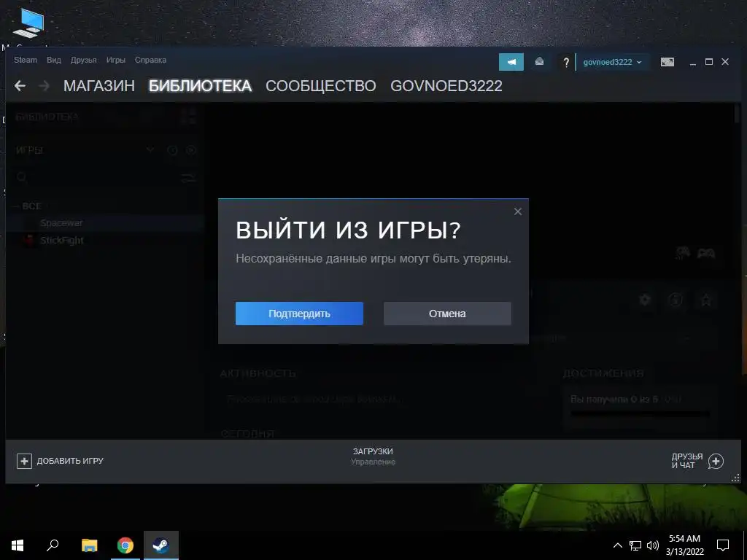Screen dimensions: 747x560
Task: Confirm exit with the Подтвердить button
Action: click(x=299, y=314)
